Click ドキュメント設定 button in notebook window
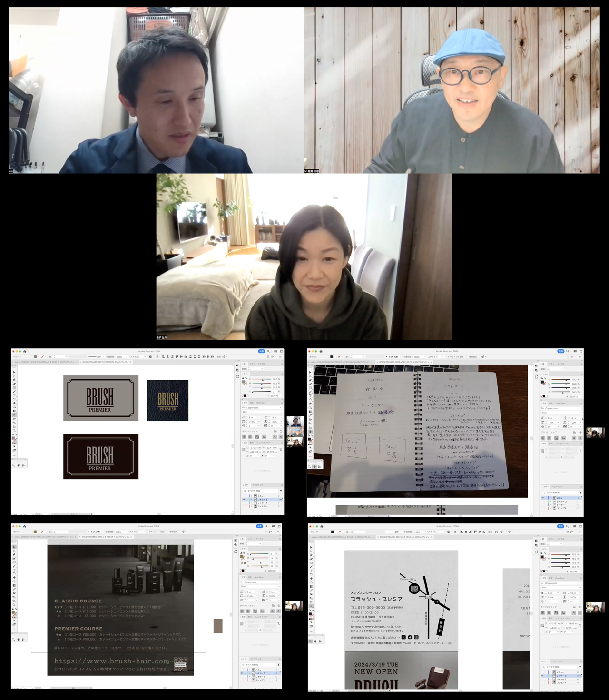 (x=455, y=357)
